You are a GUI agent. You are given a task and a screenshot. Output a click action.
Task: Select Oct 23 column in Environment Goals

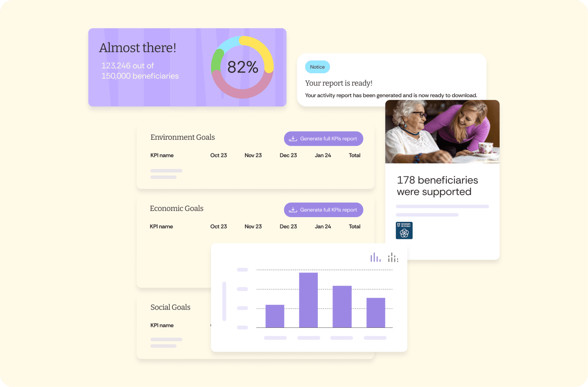tap(218, 155)
